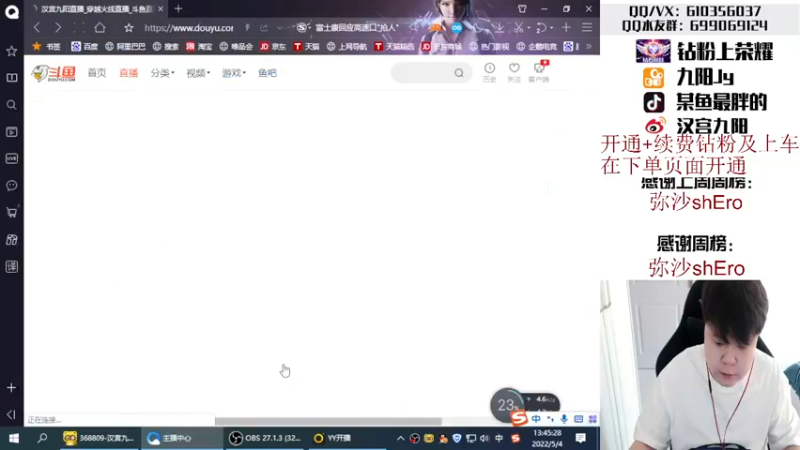Open the 鱼吧 nav item
Viewport: 800px width, 450px height.
267,73
